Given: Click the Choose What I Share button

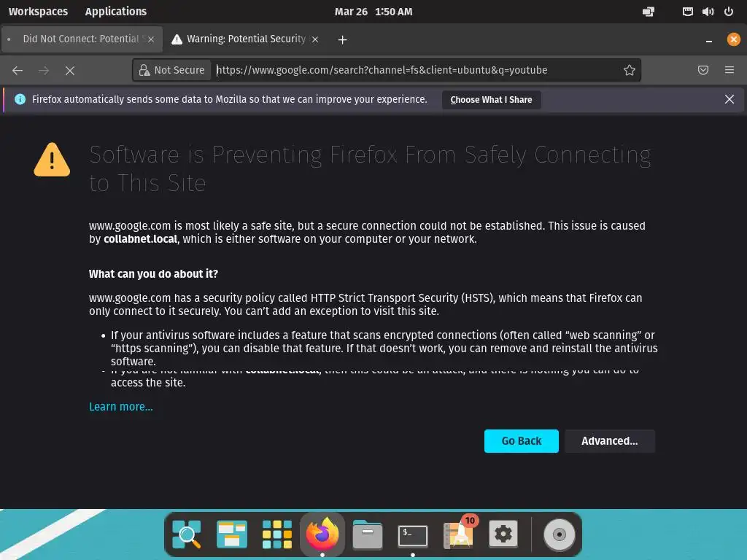Looking at the screenshot, I should 491,100.
